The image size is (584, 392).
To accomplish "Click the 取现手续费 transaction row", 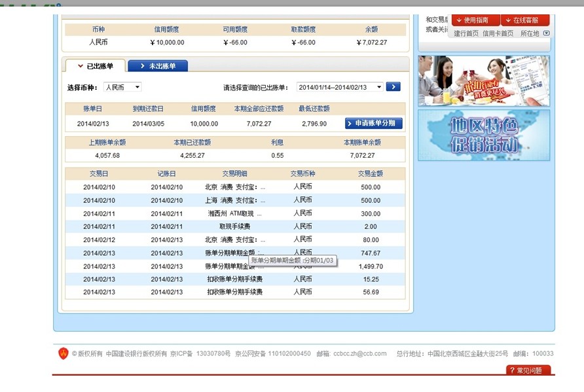I will (x=234, y=226).
